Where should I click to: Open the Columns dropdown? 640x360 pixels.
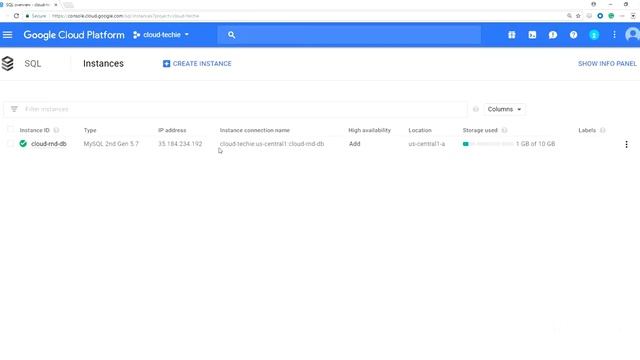point(504,109)
